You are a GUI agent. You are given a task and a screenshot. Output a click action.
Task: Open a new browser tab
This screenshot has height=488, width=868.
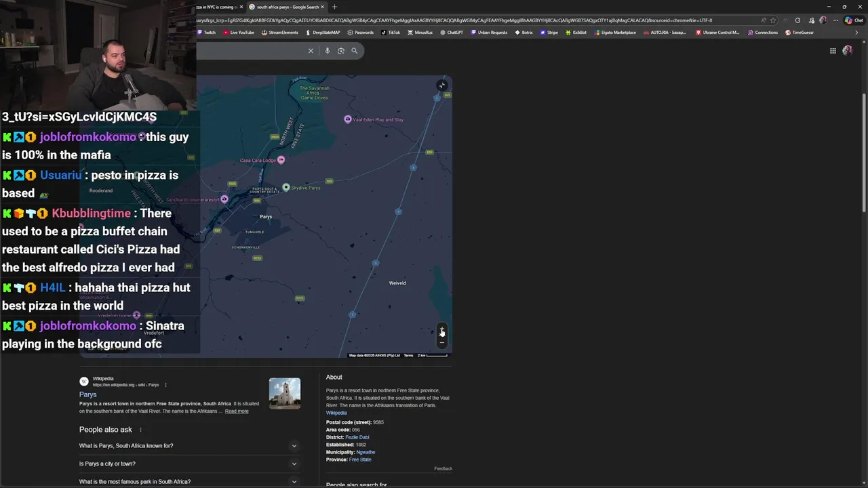pos(334,7)
